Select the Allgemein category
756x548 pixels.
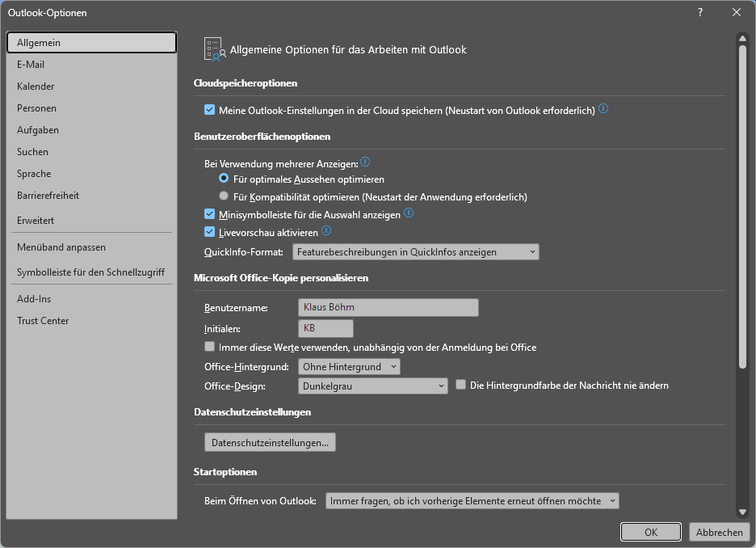(91, 43)
